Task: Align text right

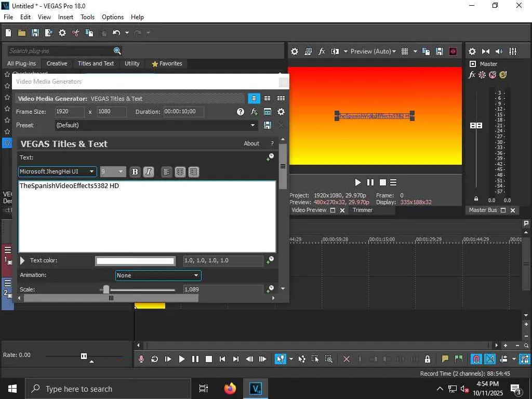Action: pyautogui.click(x=193, y=172)
